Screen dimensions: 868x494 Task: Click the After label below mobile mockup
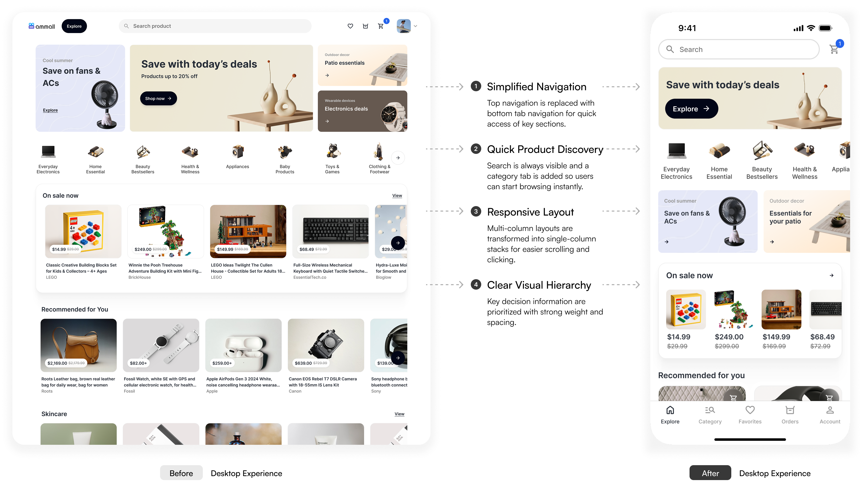point(710,473)
